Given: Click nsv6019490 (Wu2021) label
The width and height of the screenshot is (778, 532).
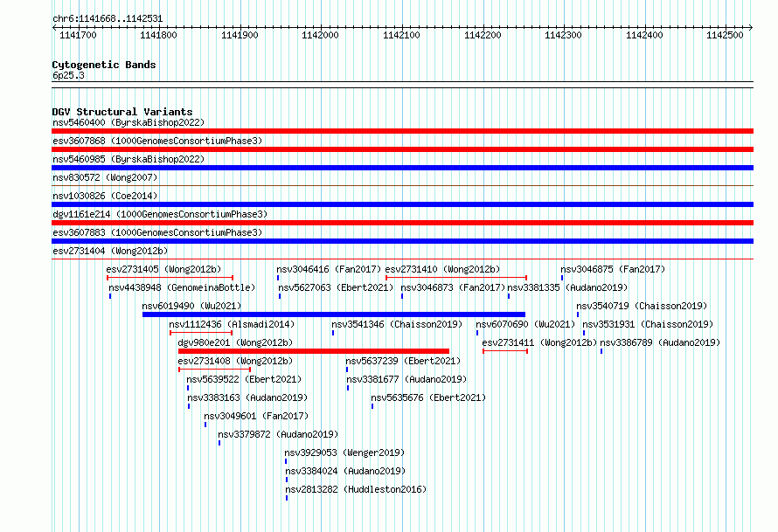Looking at the screenshot, I should 191,306.
